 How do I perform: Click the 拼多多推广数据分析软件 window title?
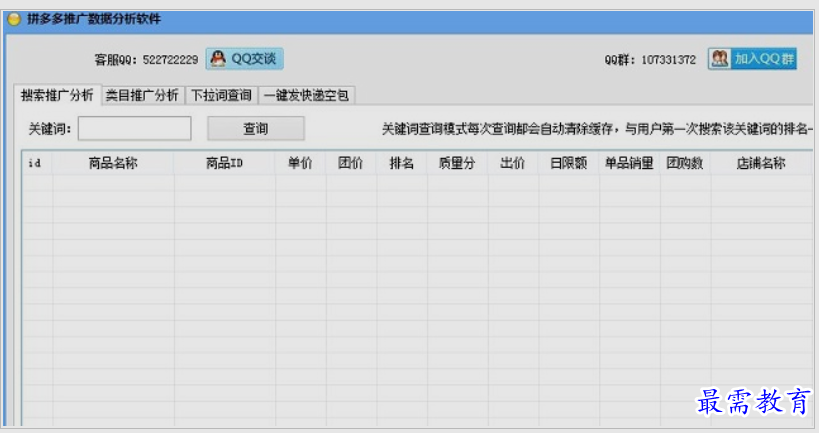(x=94, y=19)
